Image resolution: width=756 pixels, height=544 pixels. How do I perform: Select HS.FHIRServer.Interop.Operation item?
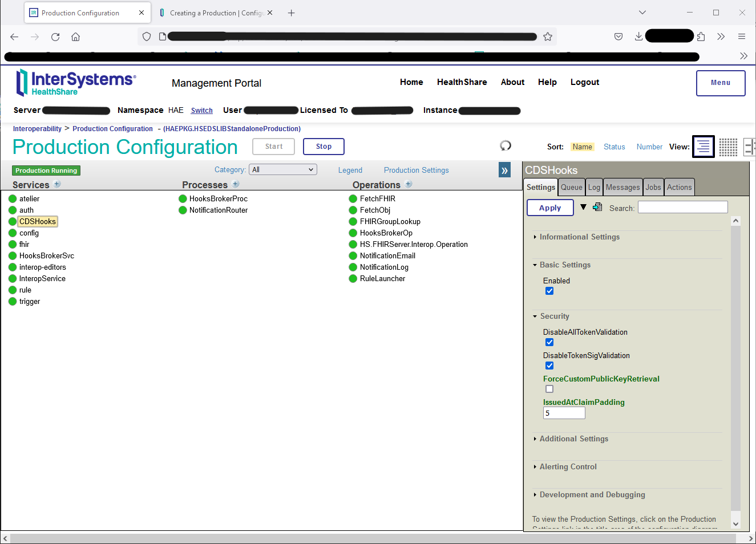click(414, 244)
